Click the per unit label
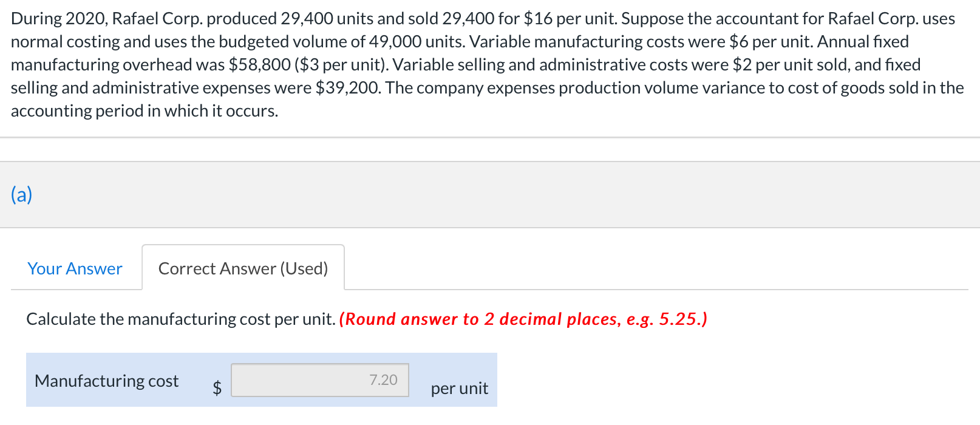This screenshot has width=980, height=425. coord(458,388)
